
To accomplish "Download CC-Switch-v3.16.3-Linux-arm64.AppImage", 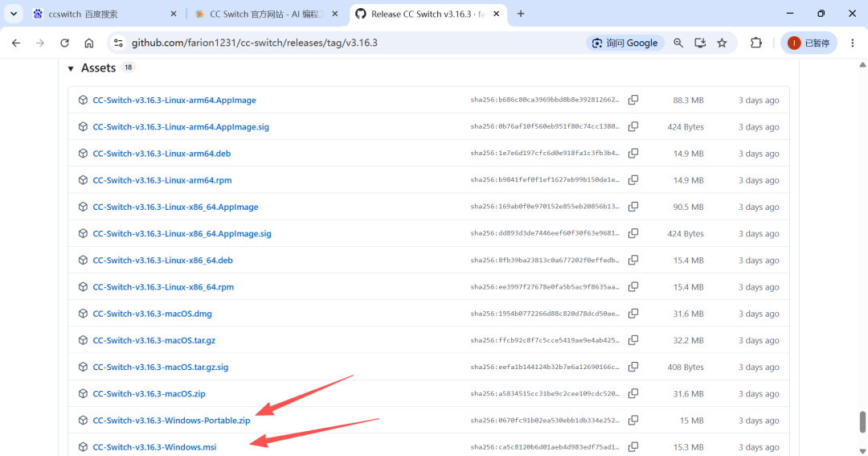I will coord(174,101).
